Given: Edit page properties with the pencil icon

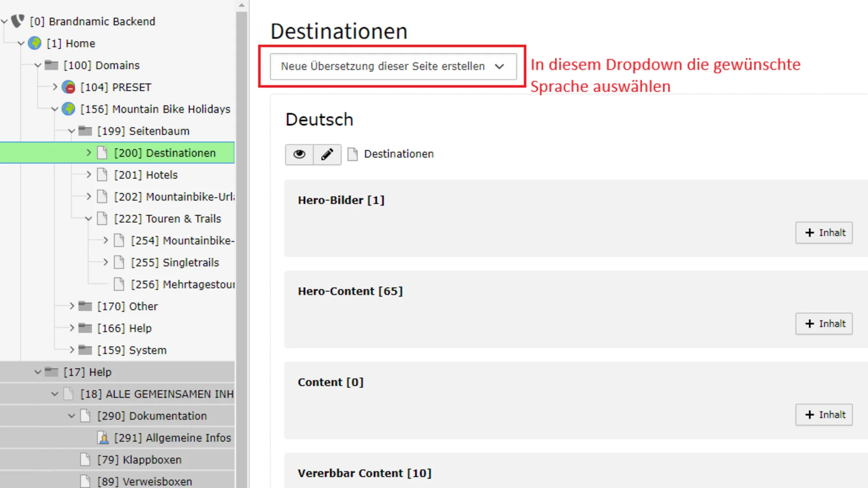Looking at the screenshot, I should [327, 155].
